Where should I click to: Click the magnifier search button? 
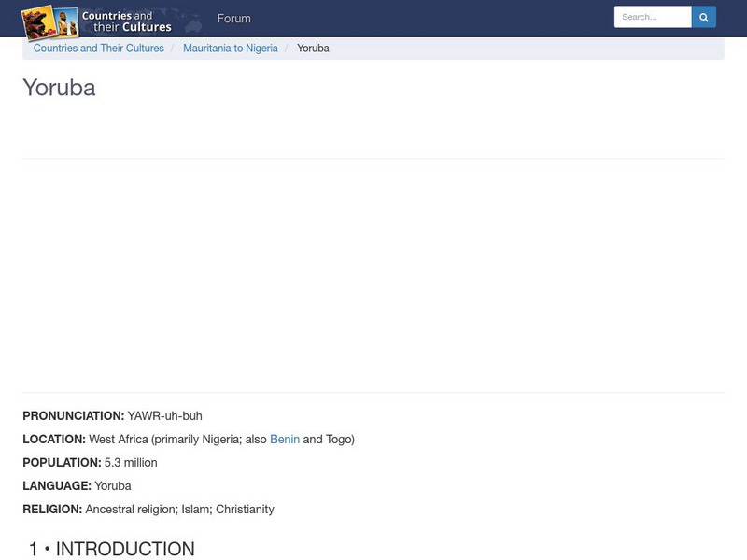pos(704,17)
